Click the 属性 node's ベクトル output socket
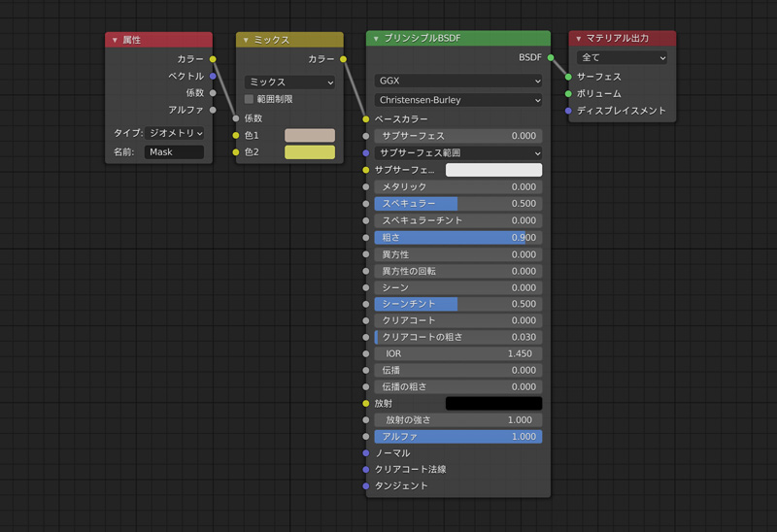The image size is (777, 532). [213, 76]
